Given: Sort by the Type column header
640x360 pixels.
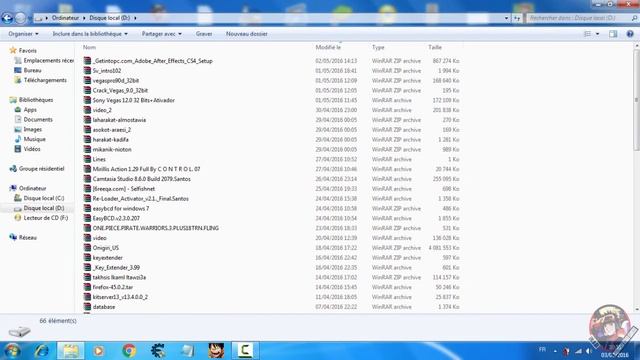Looking at the screenshot, I should point(378,47).
